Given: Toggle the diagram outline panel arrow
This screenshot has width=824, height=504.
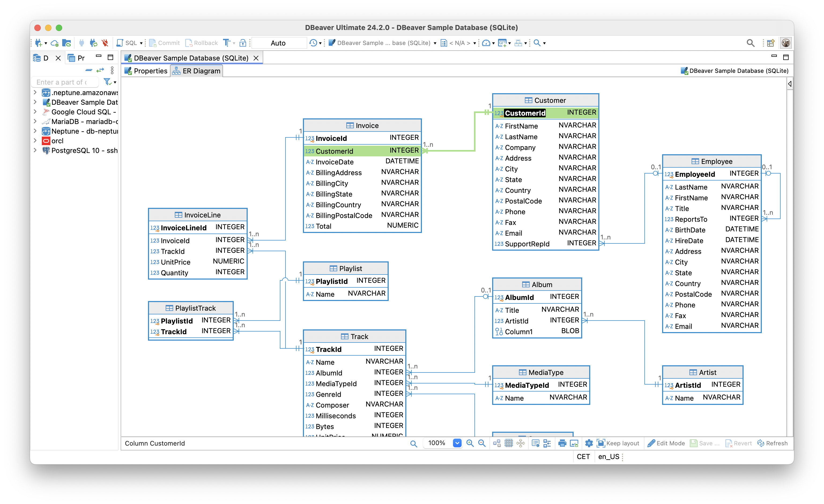Looking at the screenshot, I should tap(790, 84).
